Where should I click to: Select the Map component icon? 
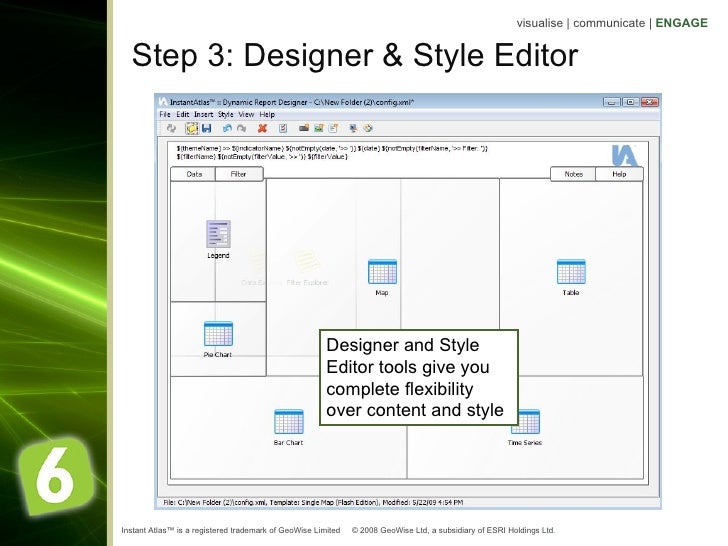point(382,272)
